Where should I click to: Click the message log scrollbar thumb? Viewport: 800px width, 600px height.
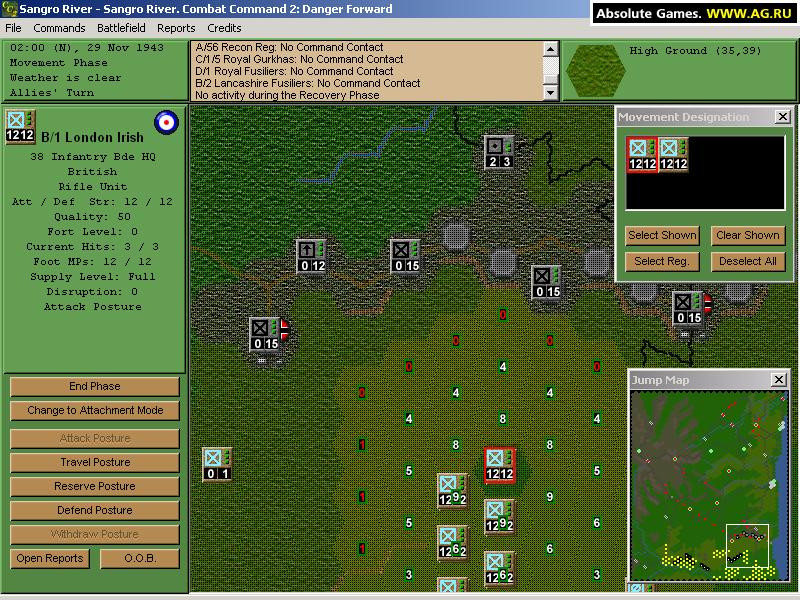(550, 79)
